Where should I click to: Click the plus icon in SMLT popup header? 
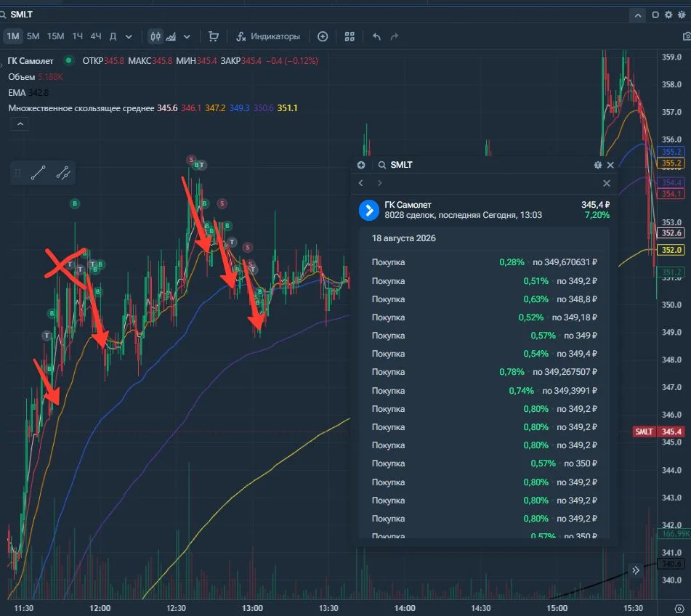click(361, 165)
